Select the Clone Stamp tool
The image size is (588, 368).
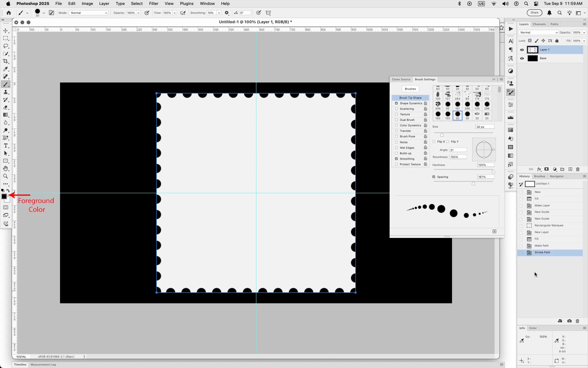pyautogui.click(x=6, y=92)
